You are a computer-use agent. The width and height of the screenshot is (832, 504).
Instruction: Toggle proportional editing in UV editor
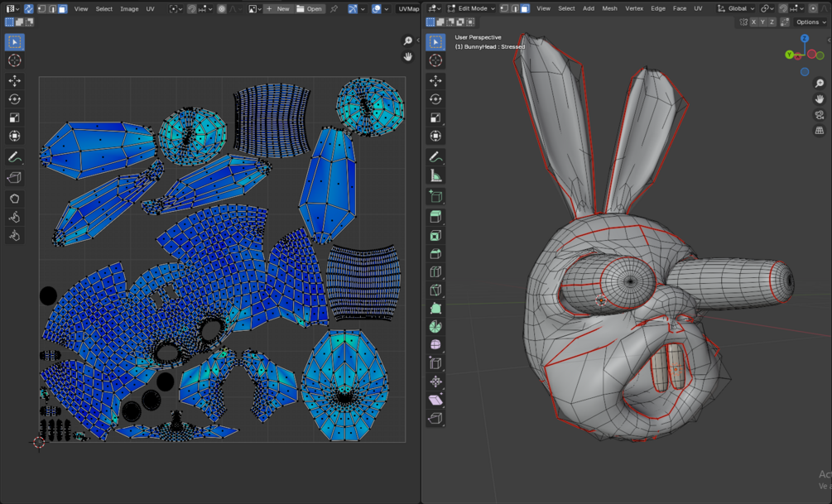click(222, 8)
